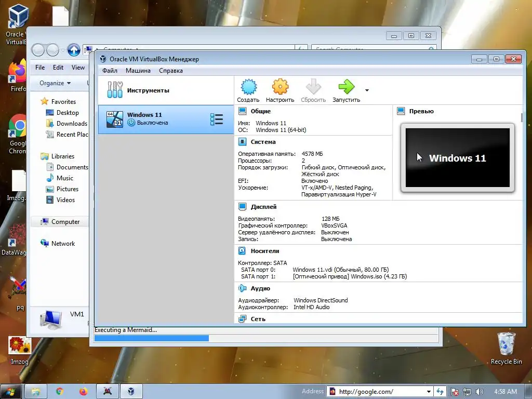Click the Аудио speaker icon
The height and width of the screenshot is (399, 532).
tap(242, 288)
